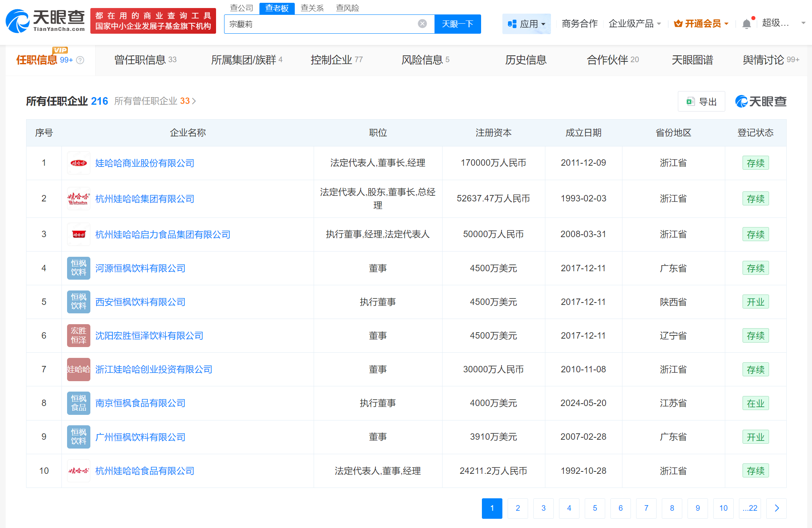The image size is (812, 528).
Task: Select the 开业 status tag for 西安恒枫饮料有限公司
Action: 755,302
